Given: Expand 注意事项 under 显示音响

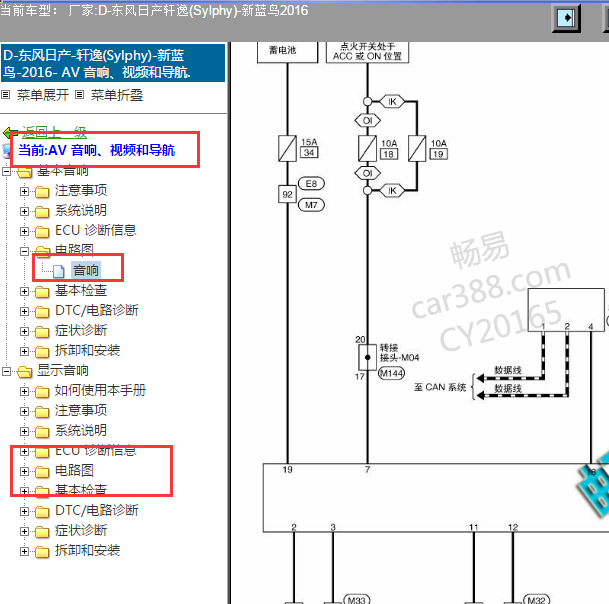Looking at the screenshot, I should pos(24,411).
